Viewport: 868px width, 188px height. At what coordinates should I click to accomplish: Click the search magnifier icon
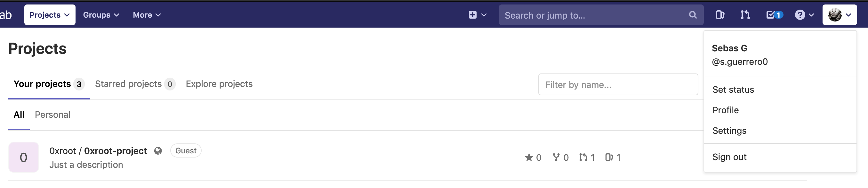click(692, 15)
